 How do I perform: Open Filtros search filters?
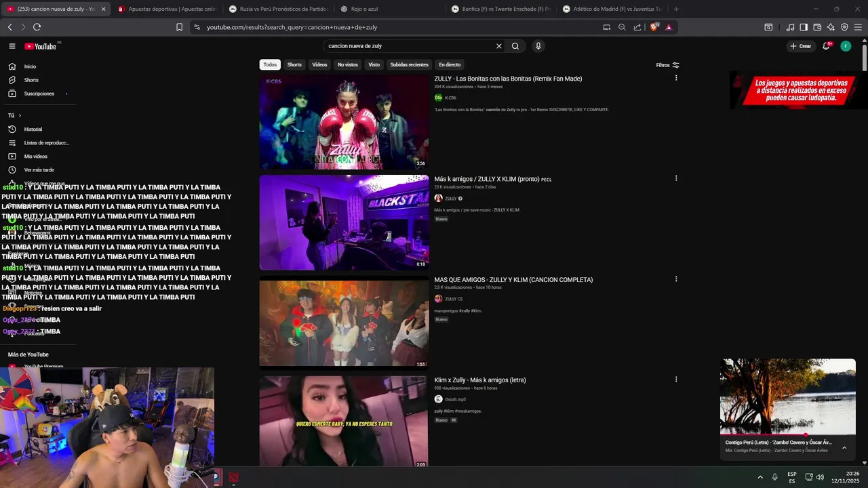coord(668,65)
